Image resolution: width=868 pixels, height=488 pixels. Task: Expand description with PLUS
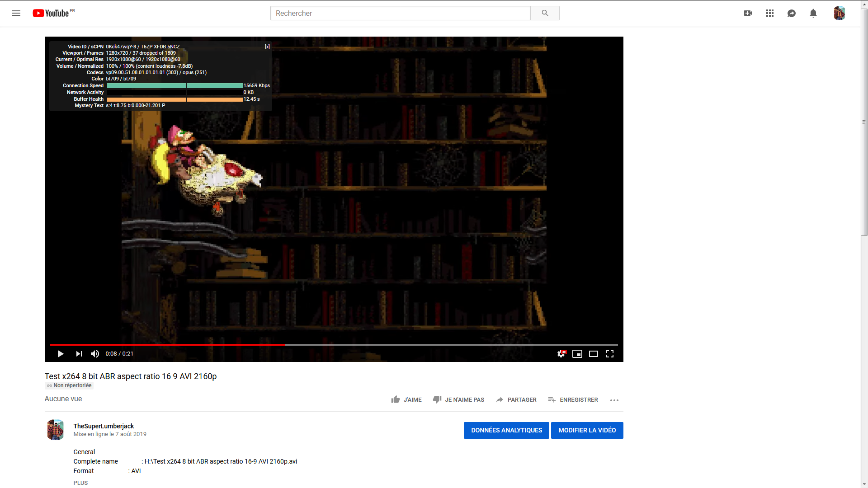coord(80,483)
